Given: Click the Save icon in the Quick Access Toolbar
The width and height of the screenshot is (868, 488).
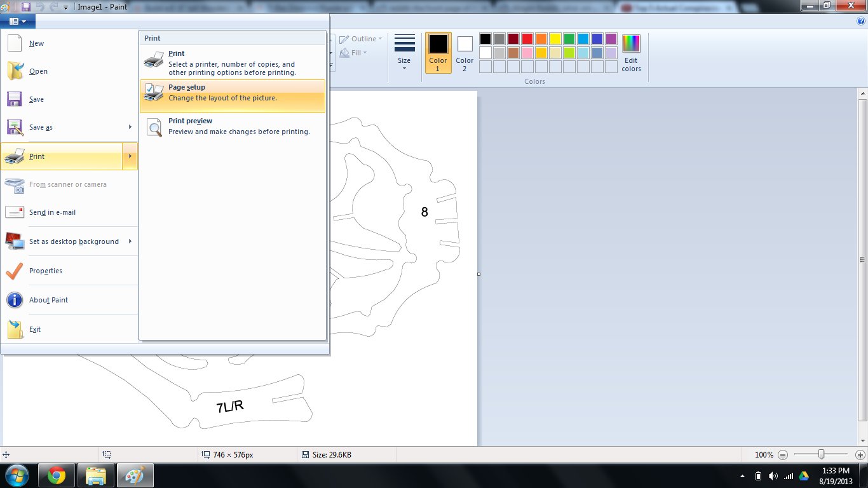Looking at the screenshot, I should coord(26,6).
